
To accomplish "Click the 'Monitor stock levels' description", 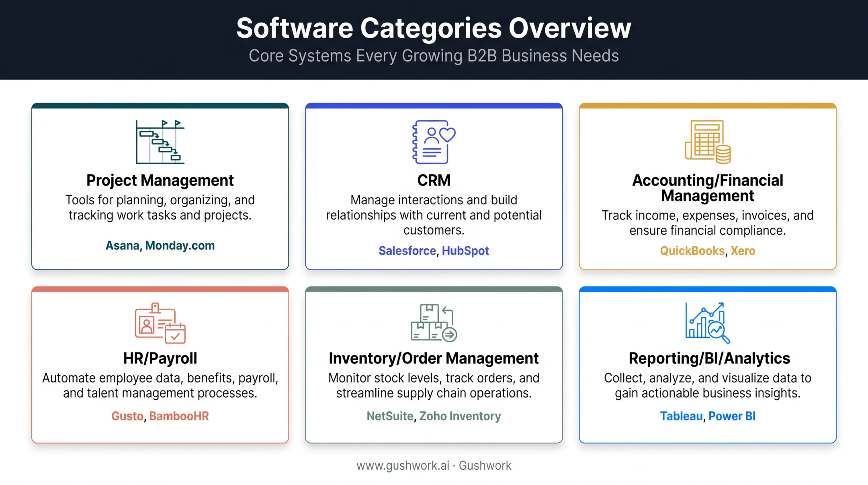I will (434, 385).
